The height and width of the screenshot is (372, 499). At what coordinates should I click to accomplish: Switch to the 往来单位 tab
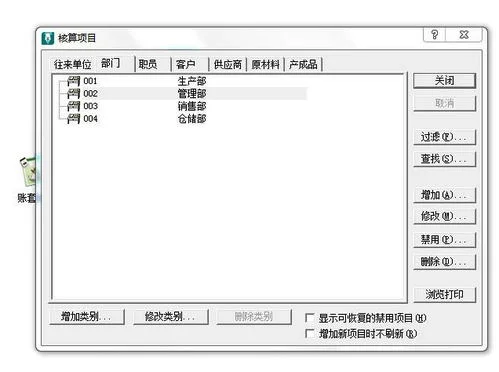point(72,64)
